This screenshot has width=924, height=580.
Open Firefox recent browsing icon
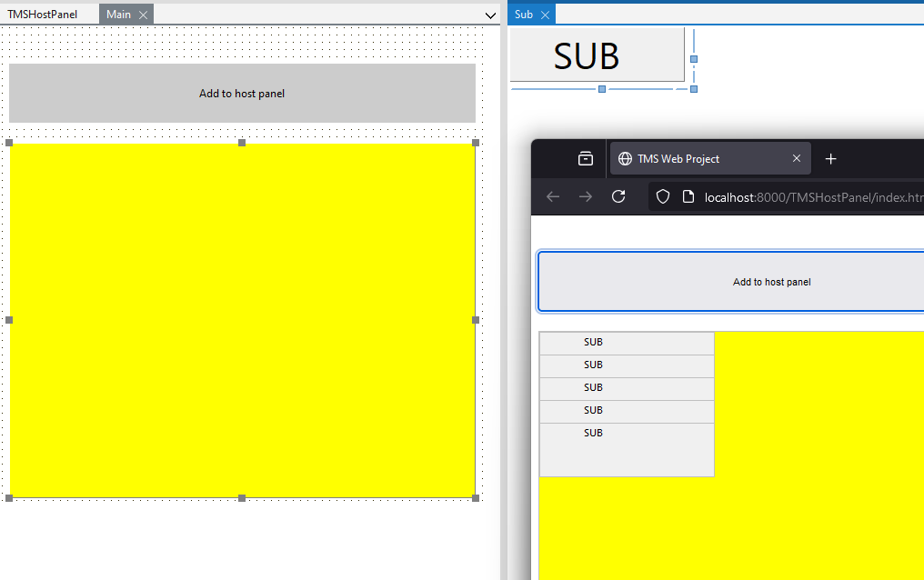[x=585, y=158]
